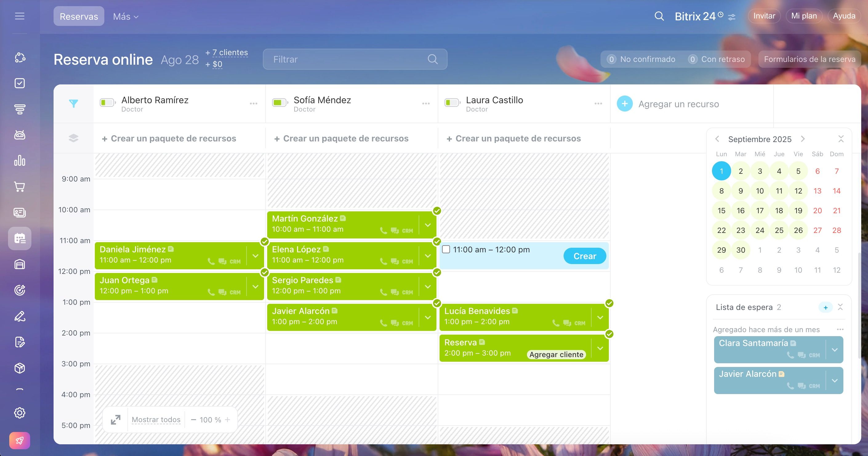This screenshot has width=868, height=456.
Task: Select the Reservas tab
Action: coord(79,16)
